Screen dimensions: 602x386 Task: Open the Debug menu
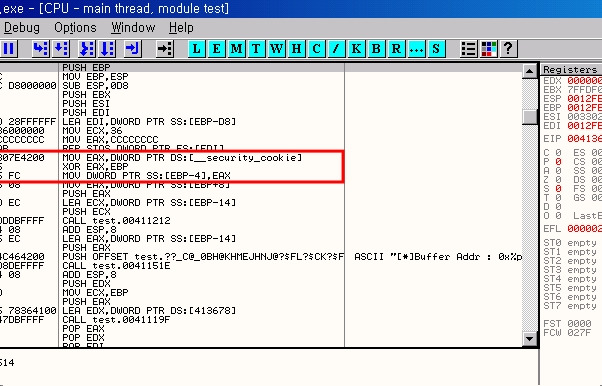click(x=22, y=28)
